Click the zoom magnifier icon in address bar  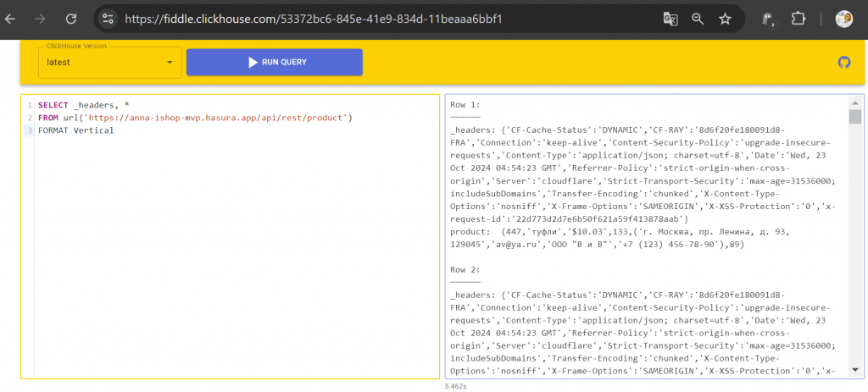coord(698,18)
